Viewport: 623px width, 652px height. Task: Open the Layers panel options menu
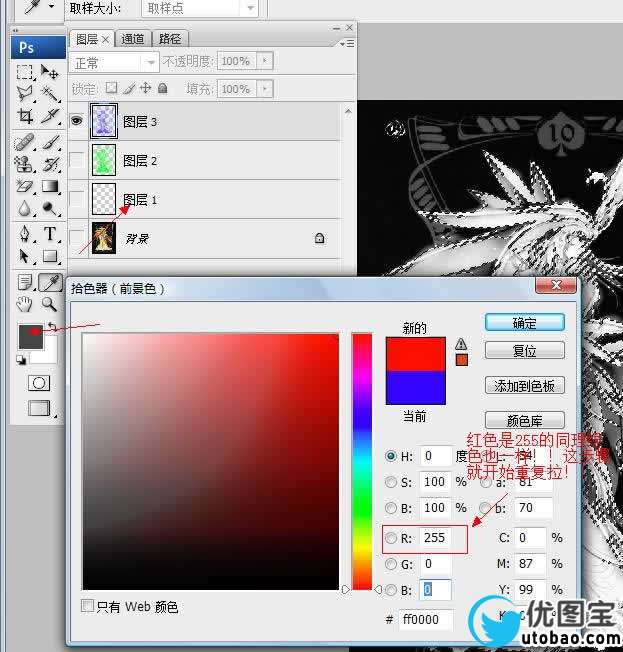(x=348, y=43)
